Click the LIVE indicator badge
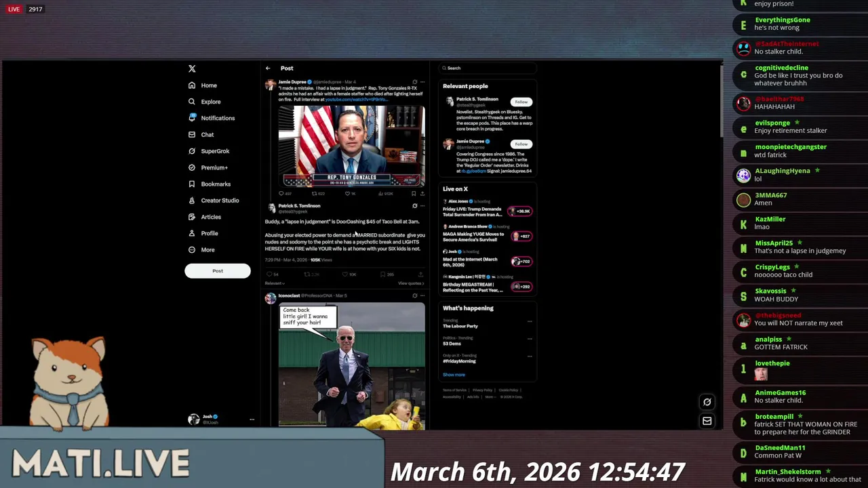Screen dimensions: 868x488 coord(14,9)
